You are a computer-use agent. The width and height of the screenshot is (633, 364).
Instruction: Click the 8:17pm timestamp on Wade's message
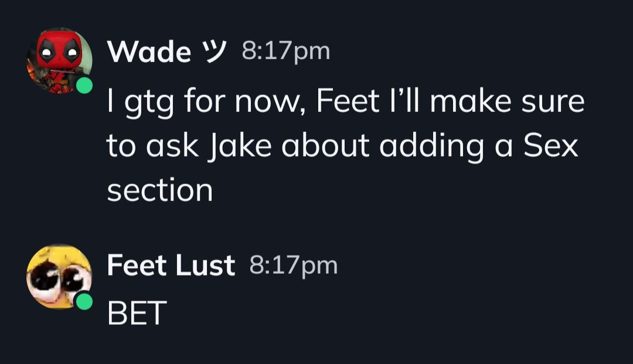[x=286, y=52]
